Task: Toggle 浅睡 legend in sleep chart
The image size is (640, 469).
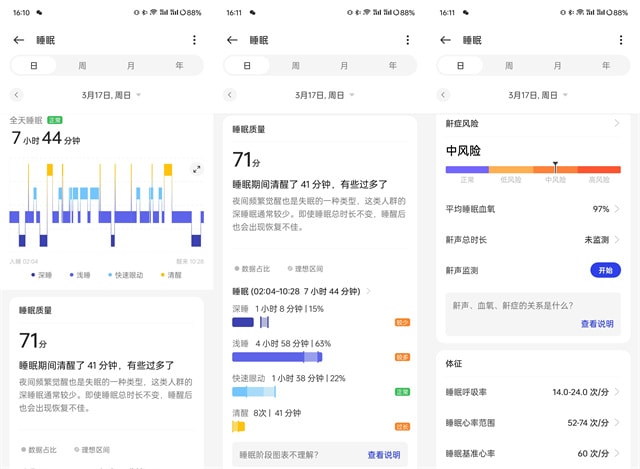Action: pos(80,275)
